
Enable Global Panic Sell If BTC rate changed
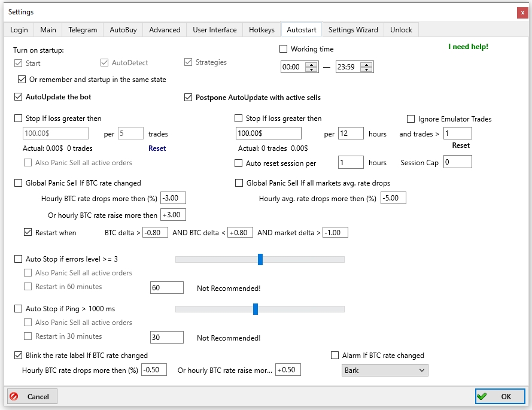[19, 183]
